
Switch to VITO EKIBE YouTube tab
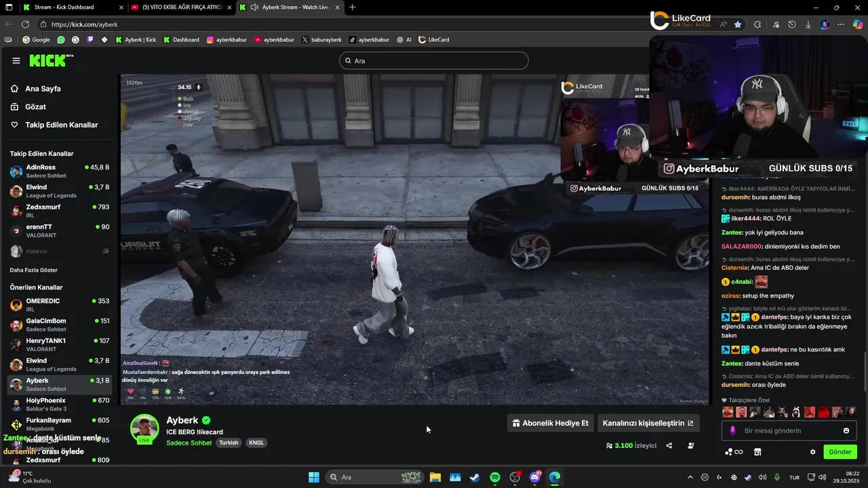coord(182,7)
